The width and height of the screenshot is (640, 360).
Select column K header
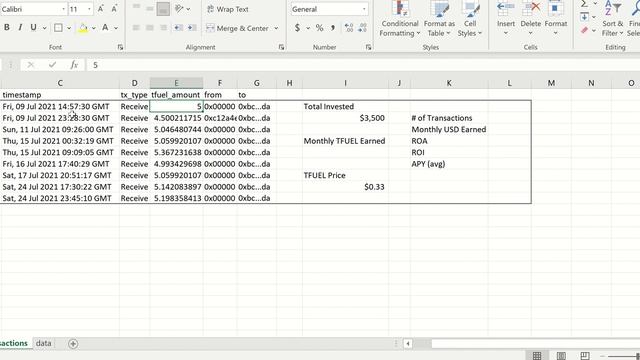coord(449,83)
